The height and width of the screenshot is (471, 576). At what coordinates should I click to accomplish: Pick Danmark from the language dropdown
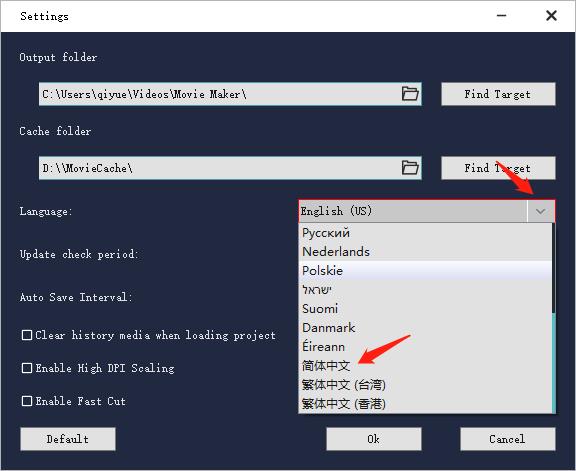coord(425,328)
